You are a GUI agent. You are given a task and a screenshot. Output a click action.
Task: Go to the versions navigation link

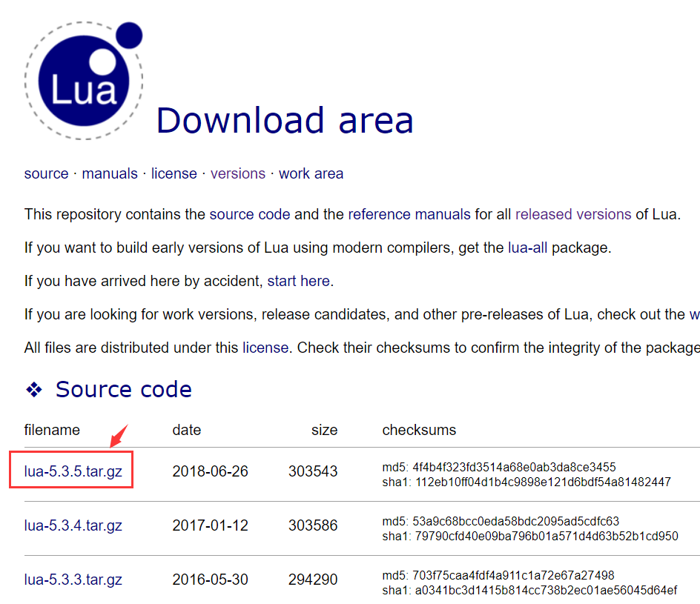[x=238, y=173]
